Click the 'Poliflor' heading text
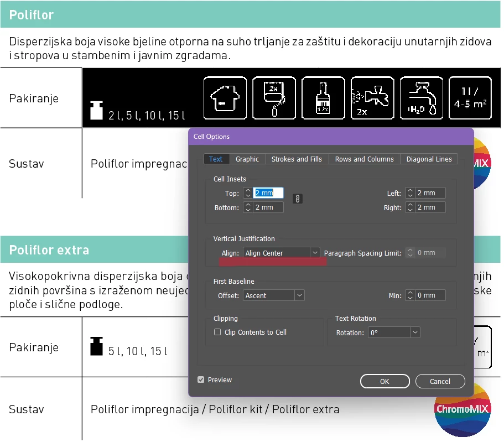The height and width of the screenshot is (447, 504). [x=32, y=15]
